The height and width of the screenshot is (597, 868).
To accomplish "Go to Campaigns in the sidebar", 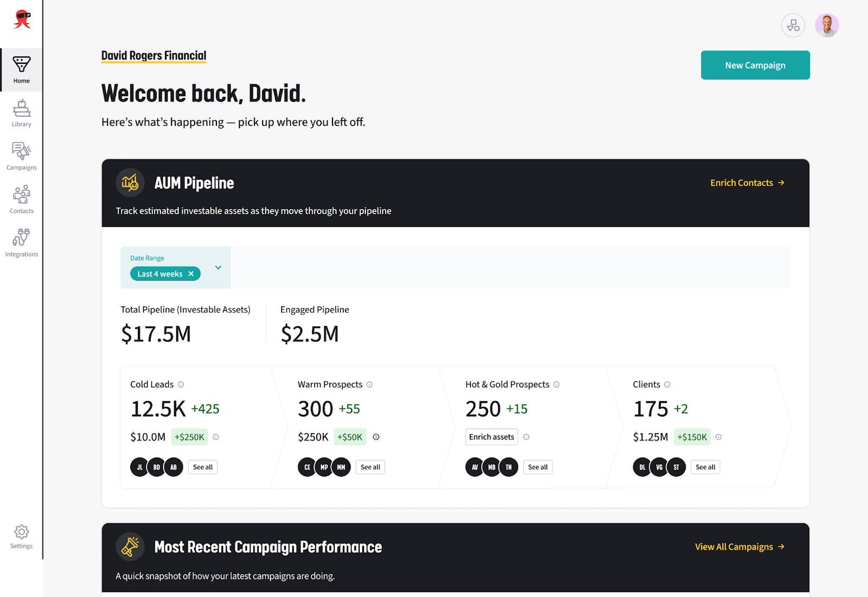I will (21, 156).
